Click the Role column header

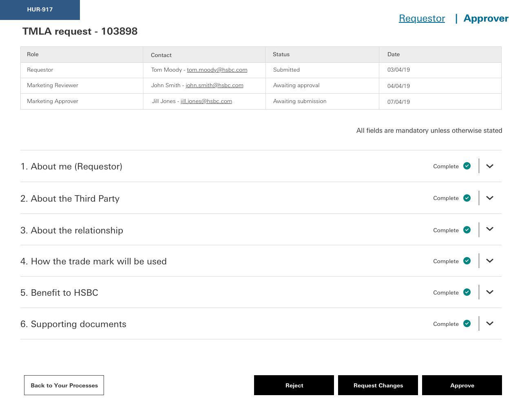pyautogui.click(x=82, y=55)
